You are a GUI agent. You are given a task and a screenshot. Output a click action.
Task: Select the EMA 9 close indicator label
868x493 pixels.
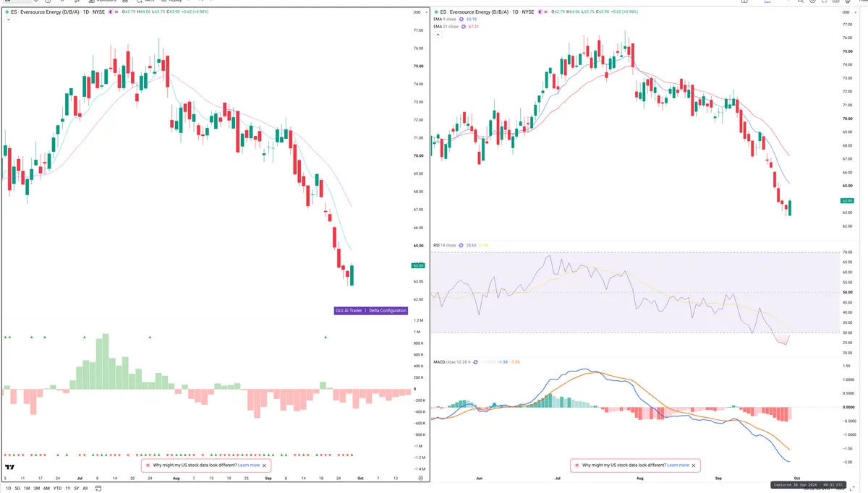pyautogui.click(x=445, y=19)
